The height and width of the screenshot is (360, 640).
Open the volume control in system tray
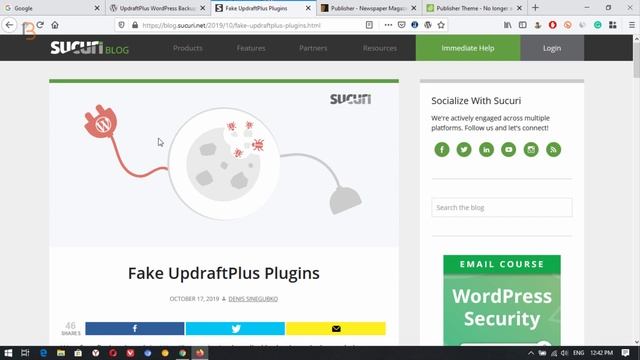pyautogui.click(x=564, y=353)
